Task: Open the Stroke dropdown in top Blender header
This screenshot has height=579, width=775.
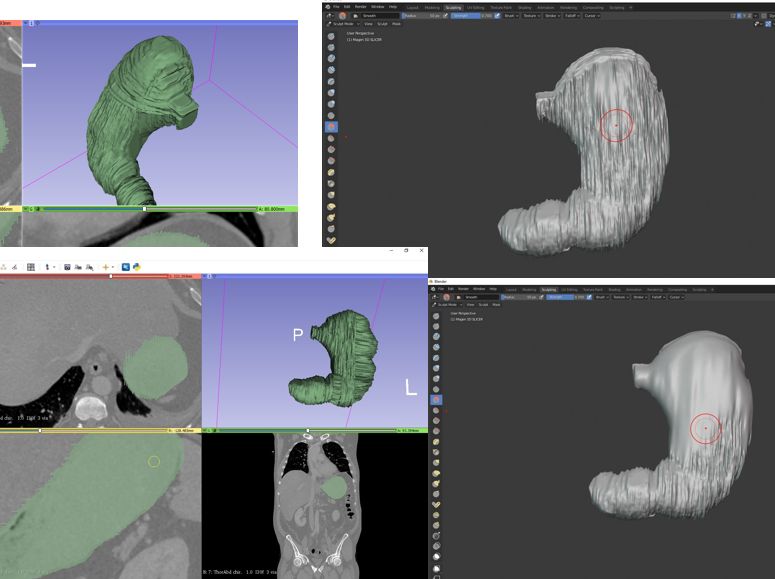Action: [x=552, y=16]
